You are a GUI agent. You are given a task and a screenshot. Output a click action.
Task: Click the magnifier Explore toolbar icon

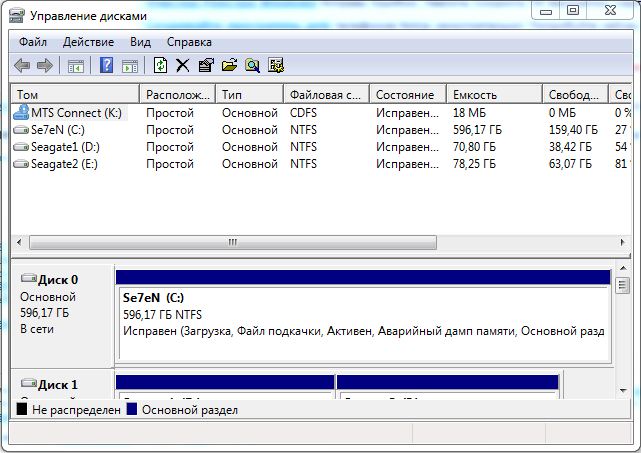point(252,66)
